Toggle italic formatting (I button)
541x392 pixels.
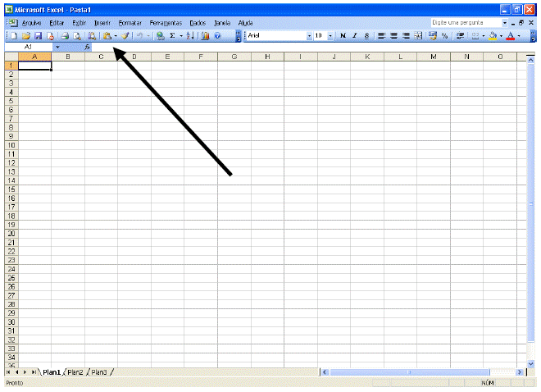point(355,36)
